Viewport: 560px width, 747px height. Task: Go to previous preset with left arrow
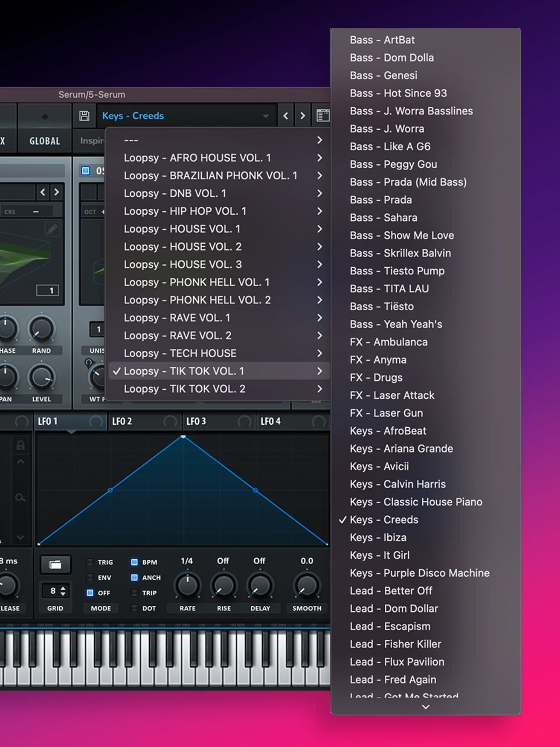286,116
